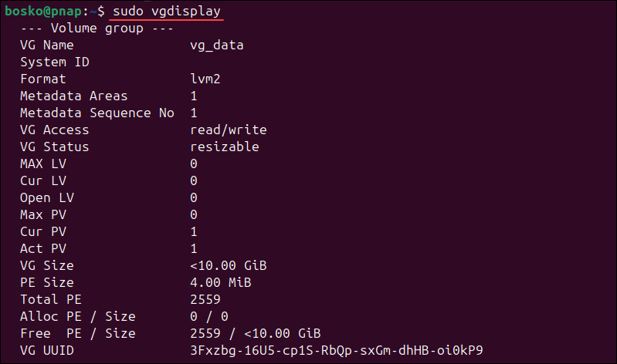Click the "Alloc PE / Size" label

pos(78,316)
